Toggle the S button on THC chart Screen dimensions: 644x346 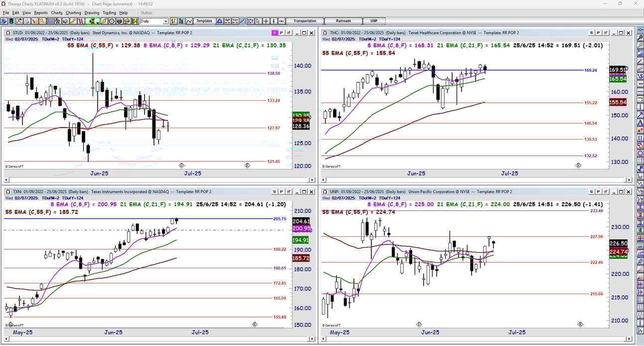click(591, 33)
